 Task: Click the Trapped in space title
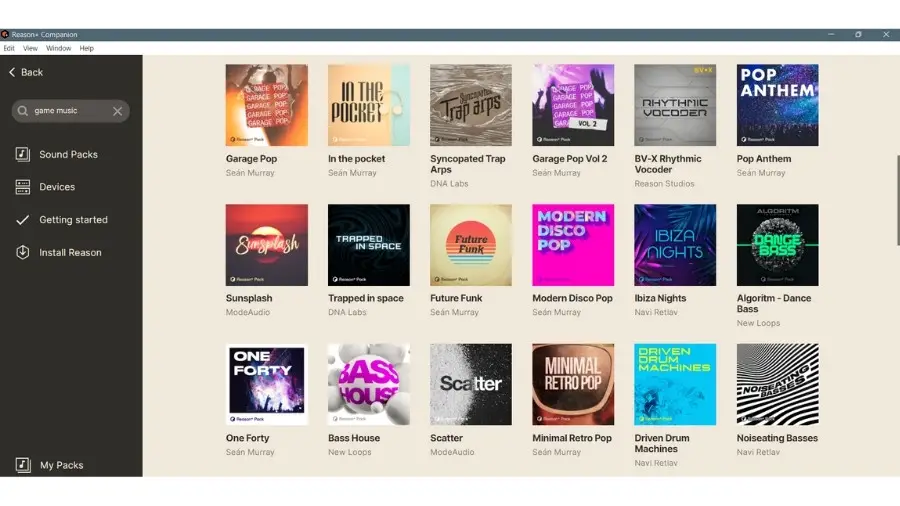[x=366, y=298]
